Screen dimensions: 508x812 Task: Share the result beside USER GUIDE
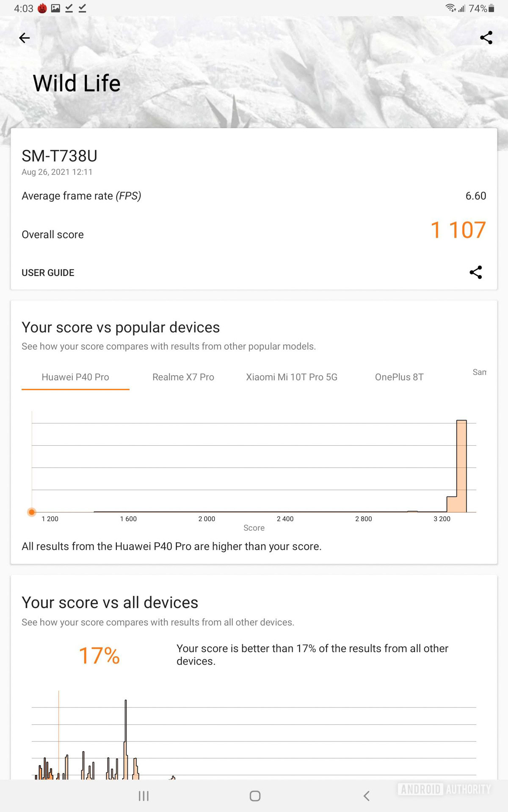pos(475,272)
